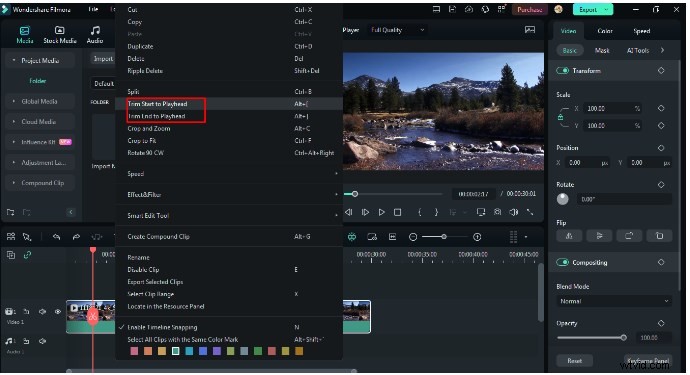The image size is (690, 375).
Task: Toggle the Compositing switch
Action: (562, 262)
